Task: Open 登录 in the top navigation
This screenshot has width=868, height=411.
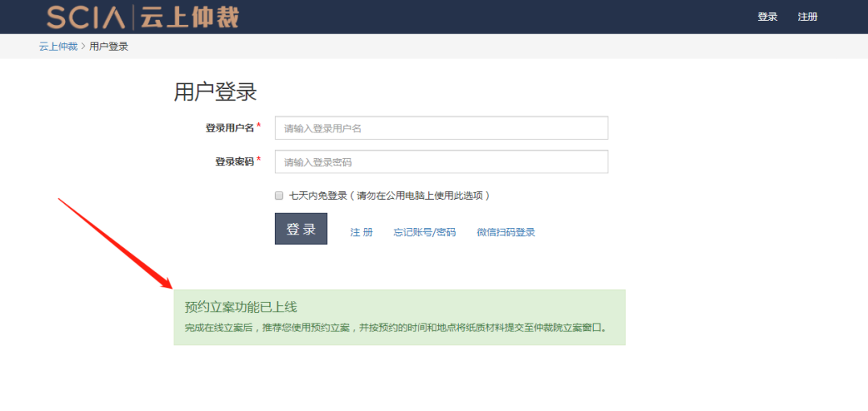Action: click(x=768, y=17)
